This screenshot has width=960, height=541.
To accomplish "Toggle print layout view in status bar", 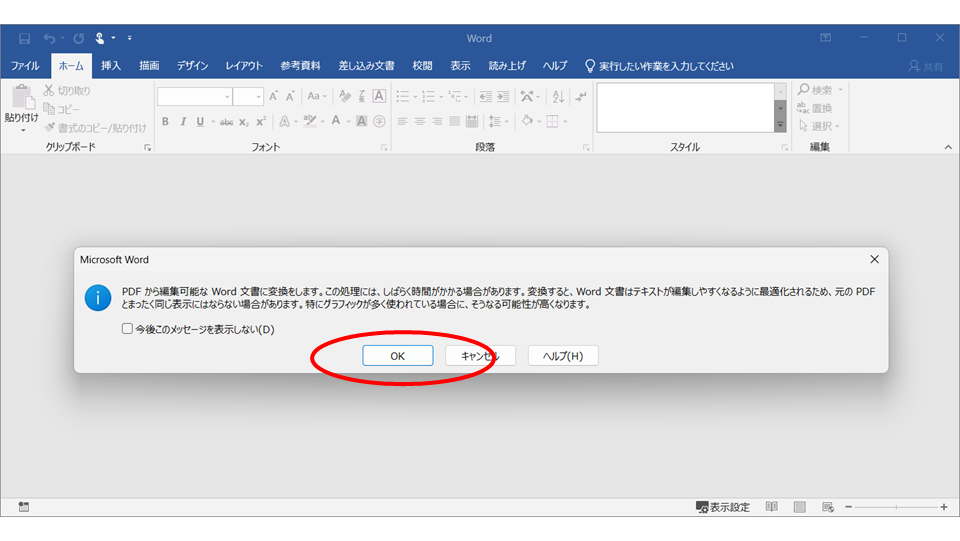I will point(800,507).
